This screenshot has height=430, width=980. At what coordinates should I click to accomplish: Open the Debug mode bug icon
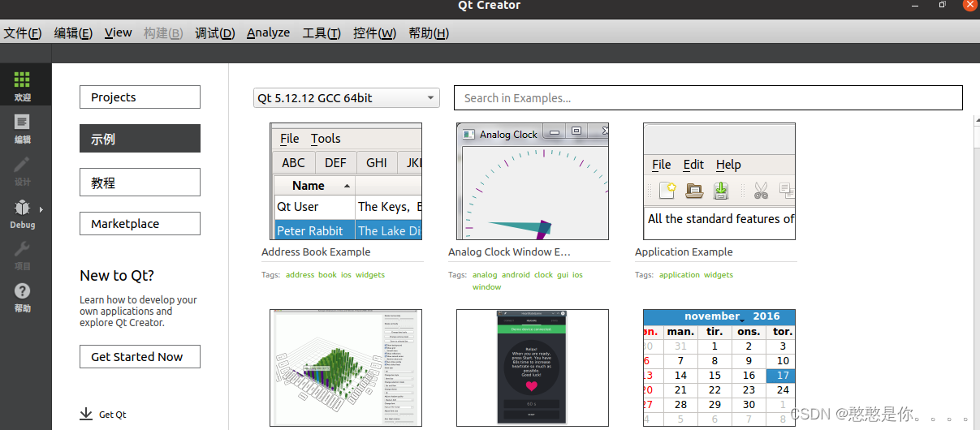pyautogui.click(x=22, y=209)
